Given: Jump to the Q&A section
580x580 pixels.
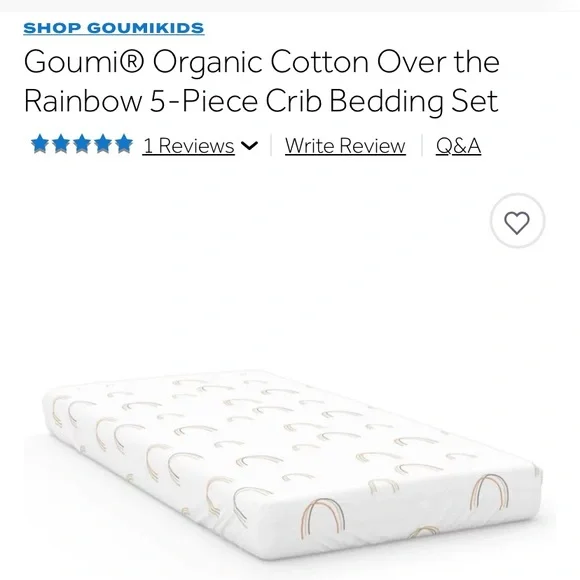Looking at the screenshot, I should coord(458,146).
